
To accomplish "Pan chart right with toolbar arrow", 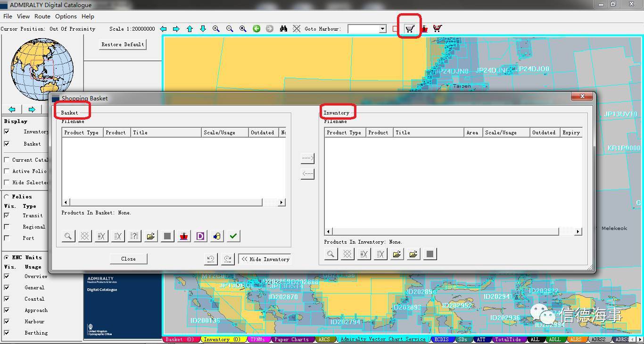I will 176,29.
